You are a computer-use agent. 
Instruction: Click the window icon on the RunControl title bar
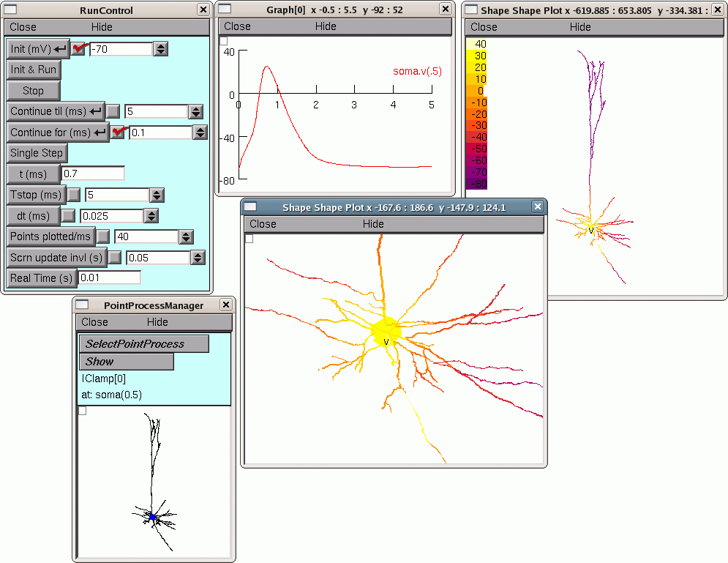pos(9,10)
